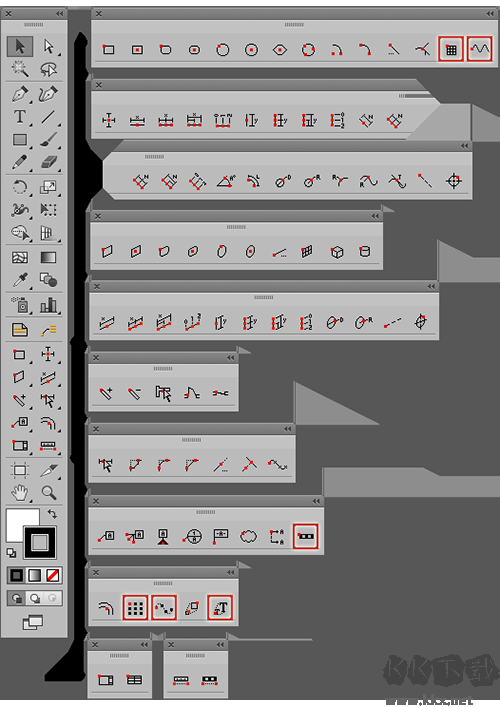Reset to default fill and stroke

[x=11, y=552]
